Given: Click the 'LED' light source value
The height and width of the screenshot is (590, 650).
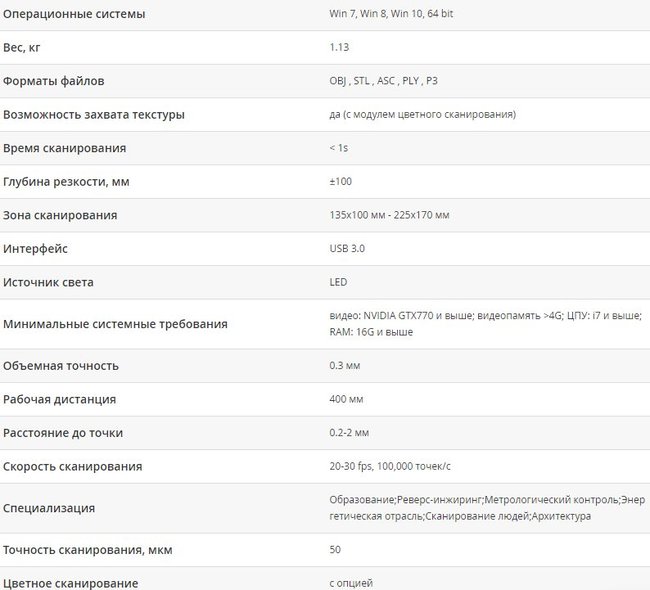Looking at the screenshot, I should tap(338, 282).
